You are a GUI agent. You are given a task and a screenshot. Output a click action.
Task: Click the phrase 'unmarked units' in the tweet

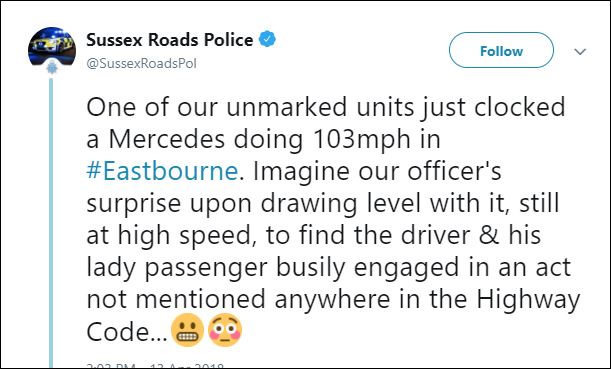320,107
